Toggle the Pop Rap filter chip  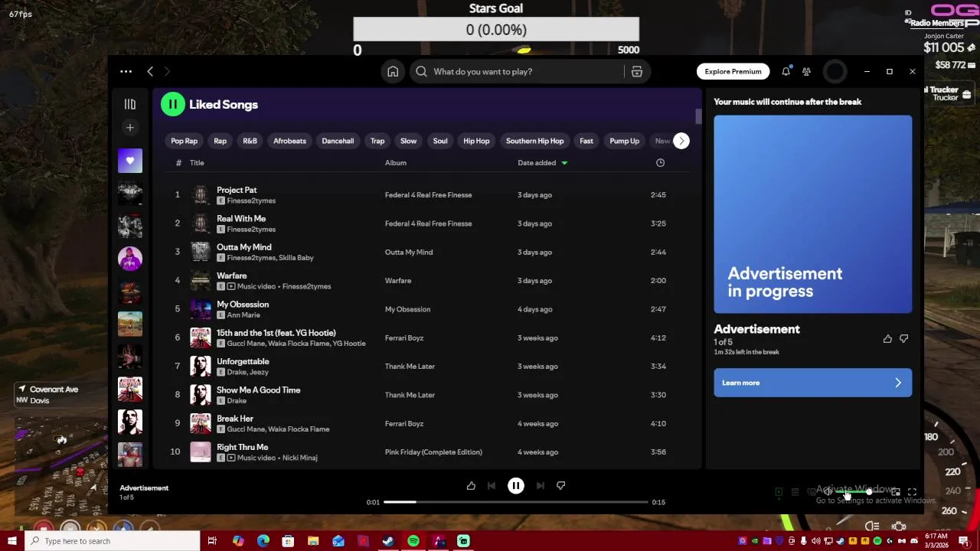click(184, 141)
